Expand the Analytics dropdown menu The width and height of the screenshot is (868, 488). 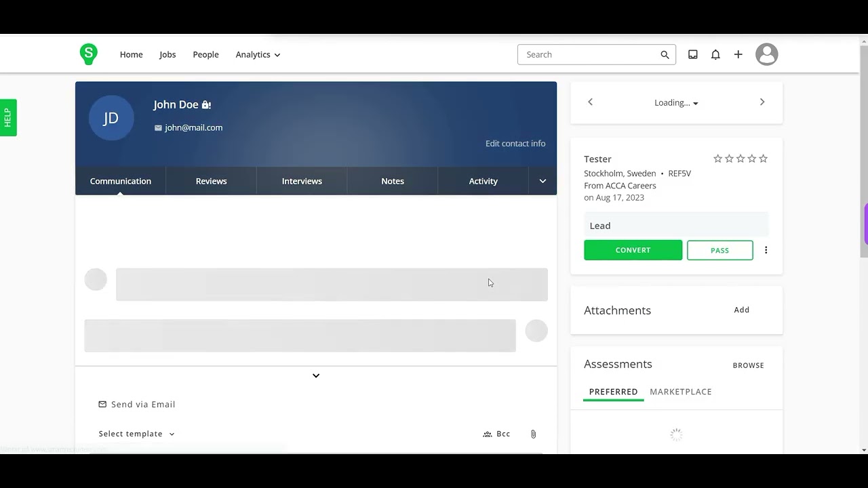point(258,54)
